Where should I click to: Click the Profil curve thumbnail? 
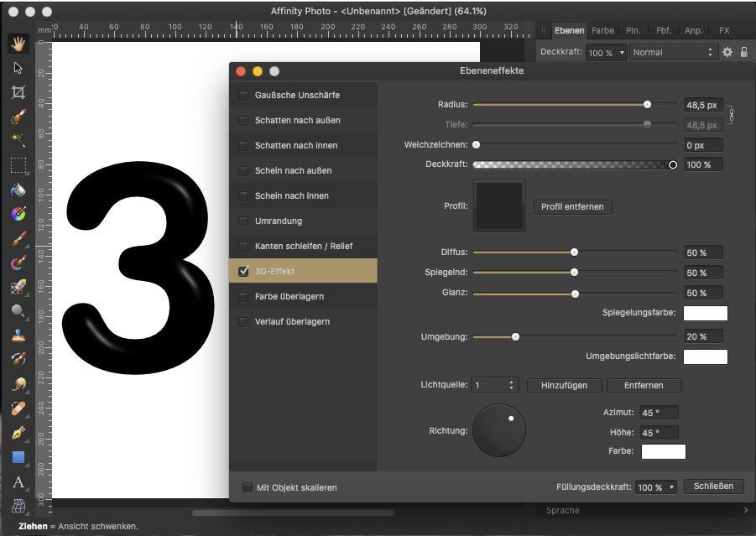499,206
